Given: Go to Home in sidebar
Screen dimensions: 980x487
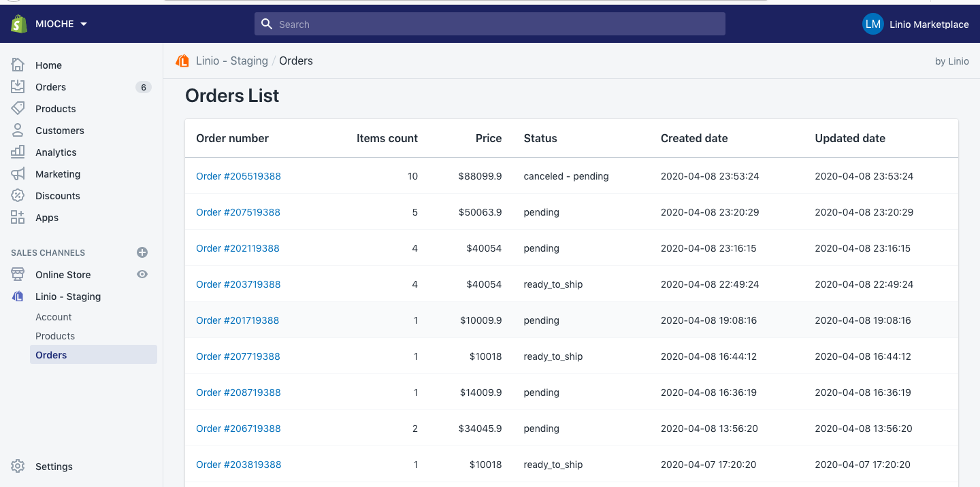Looking at the screenshot, I should 48,65.
